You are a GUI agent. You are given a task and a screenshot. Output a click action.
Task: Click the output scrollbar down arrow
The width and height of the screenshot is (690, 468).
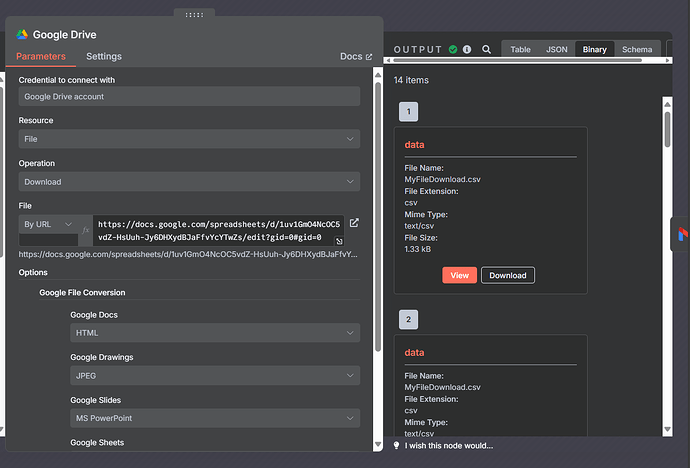point(667,429)
